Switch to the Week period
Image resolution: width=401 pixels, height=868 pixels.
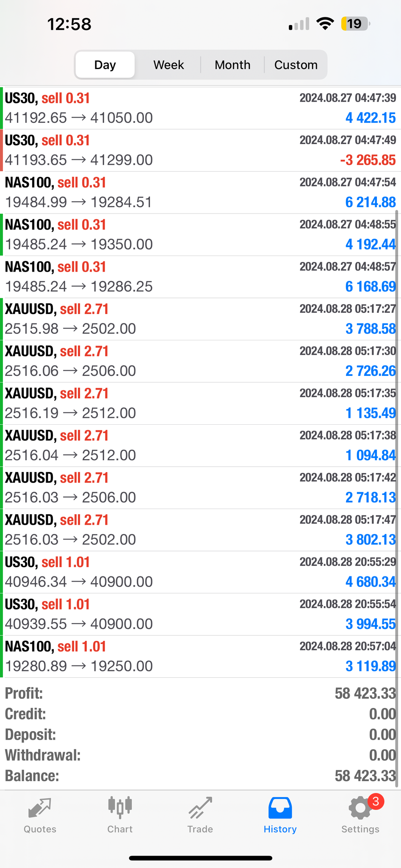[169, 65]
